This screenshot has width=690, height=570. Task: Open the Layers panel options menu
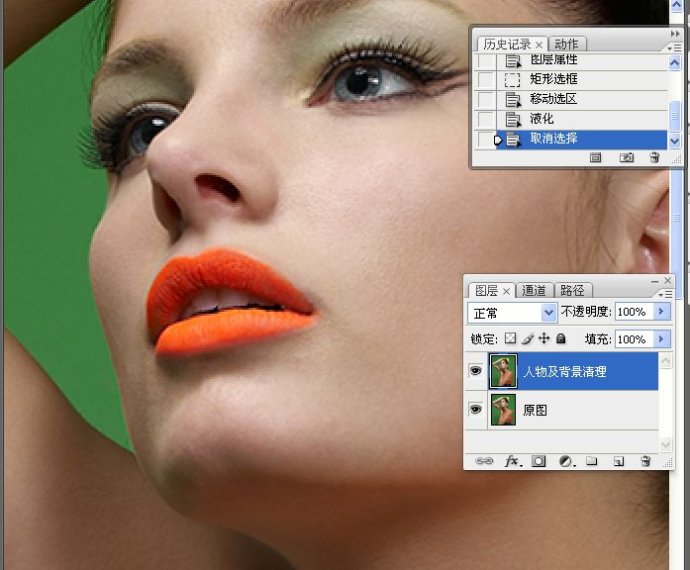pos(665,294)
